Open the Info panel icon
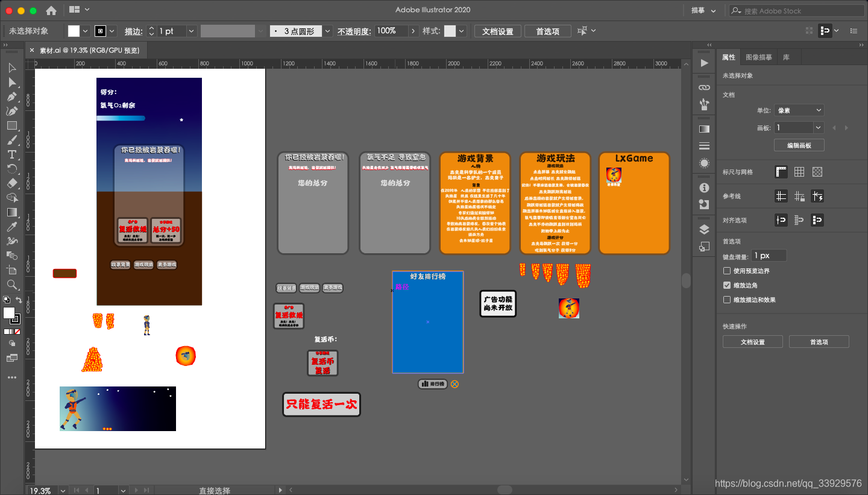The height and width of the screenshot is (495, 868). [x=704, y=188]
